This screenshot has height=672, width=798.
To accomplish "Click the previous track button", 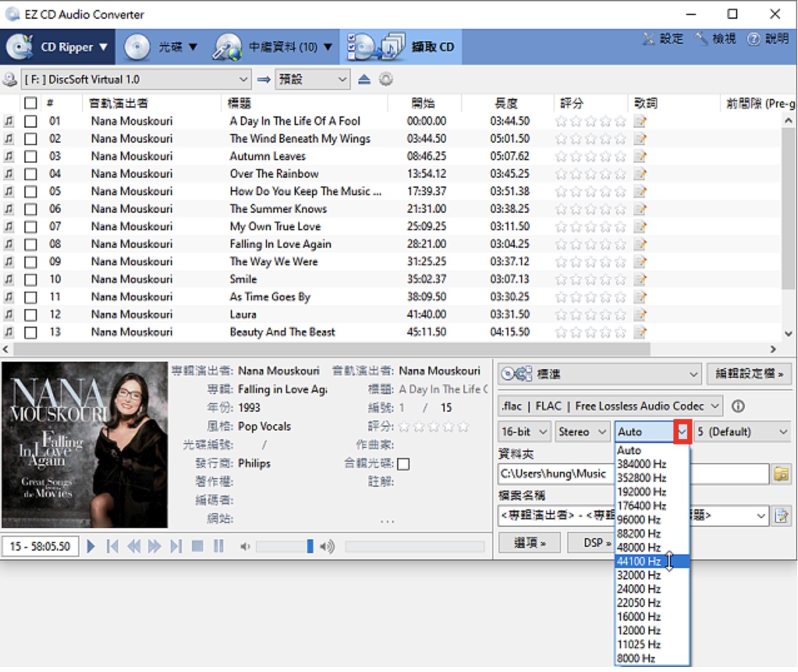I will pos(113,546).
